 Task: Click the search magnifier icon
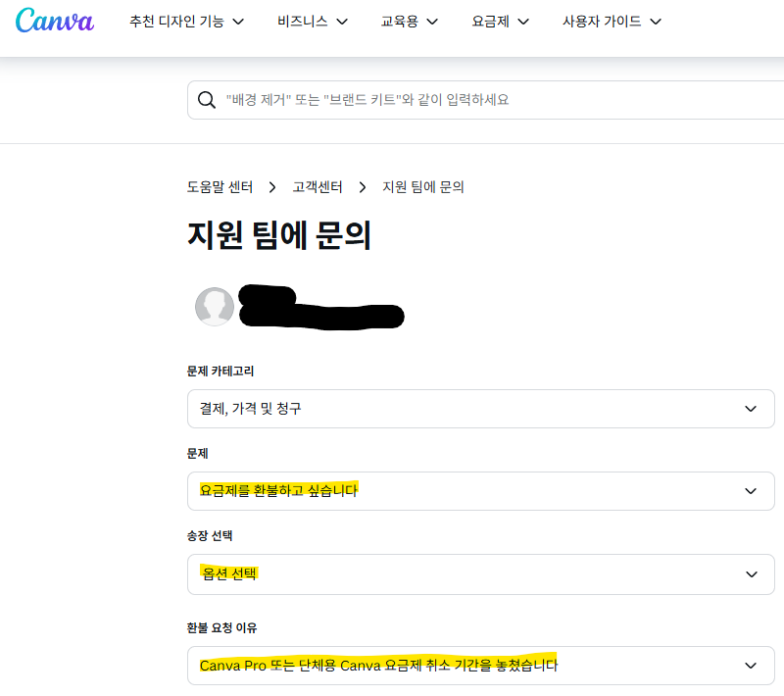tap(207, 100)
